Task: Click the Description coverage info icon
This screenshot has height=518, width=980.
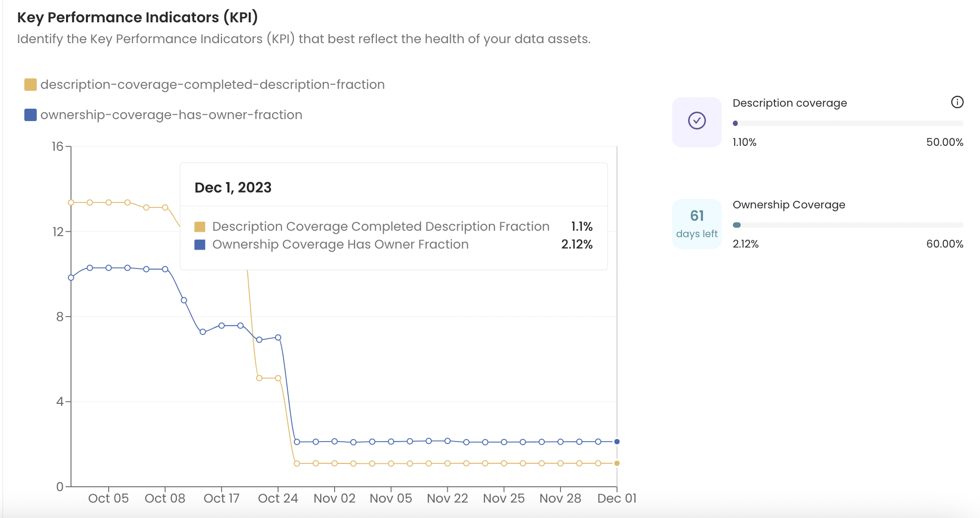Action: click(x=957, y=102)
